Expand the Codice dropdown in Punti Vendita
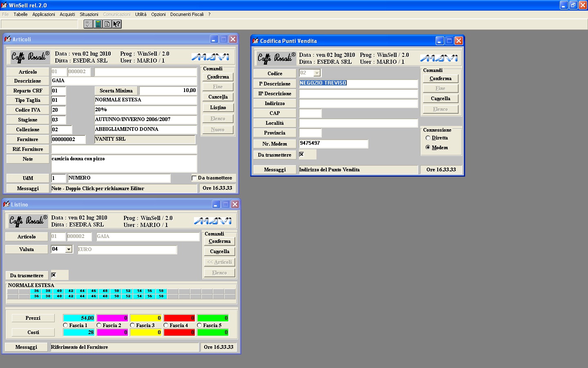The width and height of the screenshot is (588, 368). click(317, 73)
